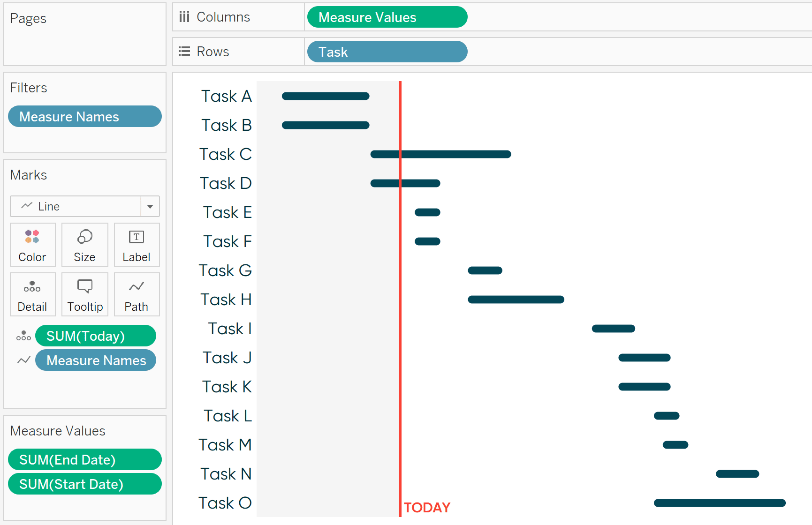Open the Tooltip editor from the Marks card
Screen dimensions: 812x525
[84, 294]
